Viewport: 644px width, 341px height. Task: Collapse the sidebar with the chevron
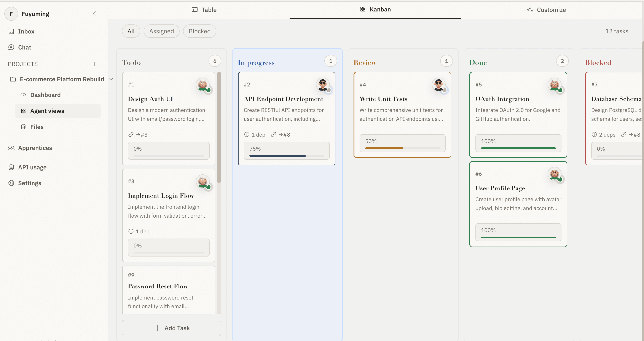click(x=94, y=14)
